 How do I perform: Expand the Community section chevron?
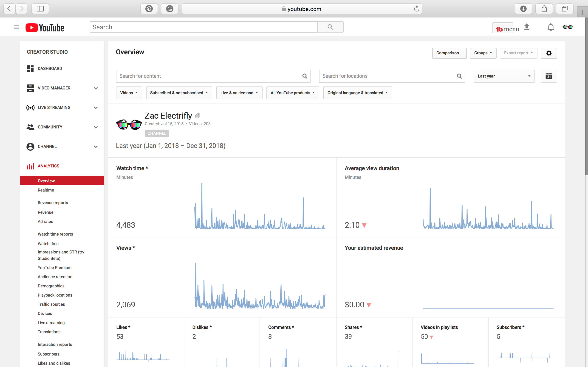96,127
